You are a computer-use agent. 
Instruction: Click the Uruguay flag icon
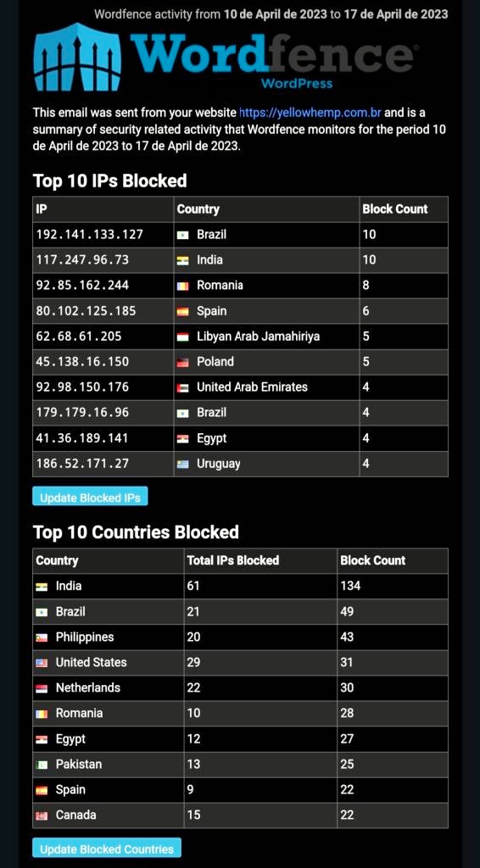coord(182,464)
